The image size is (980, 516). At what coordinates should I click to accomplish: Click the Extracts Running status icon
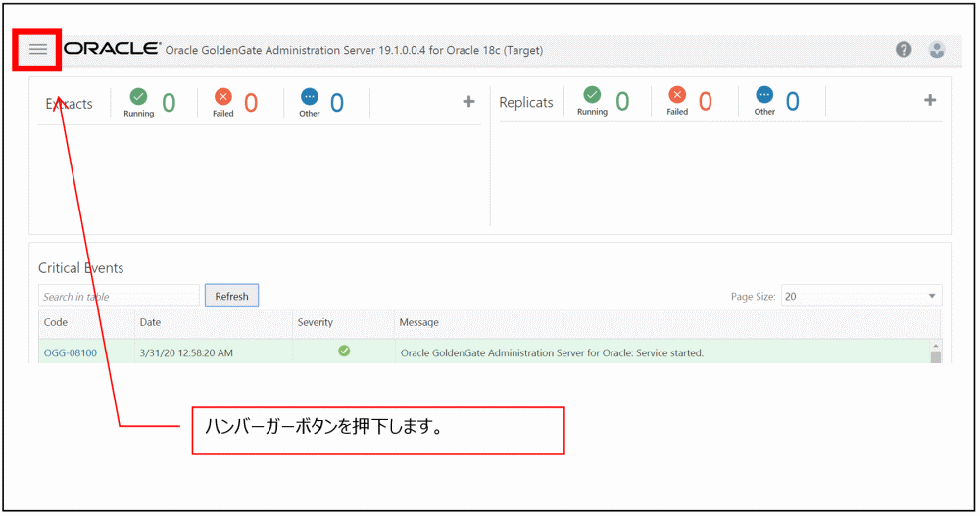[x=139, y=97]
